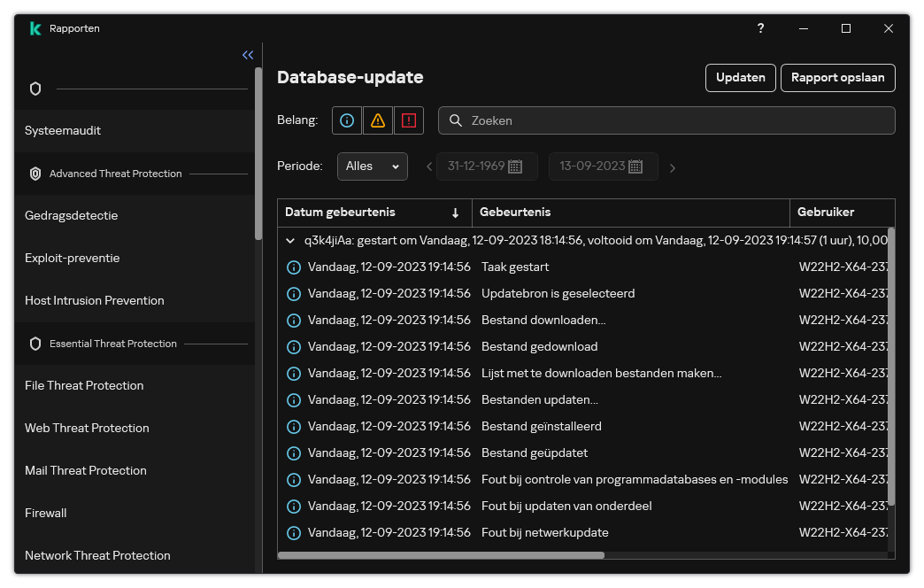Screen dimensions: 924x588
Task: Toggle the warning events filter
Action: [378, 120]
